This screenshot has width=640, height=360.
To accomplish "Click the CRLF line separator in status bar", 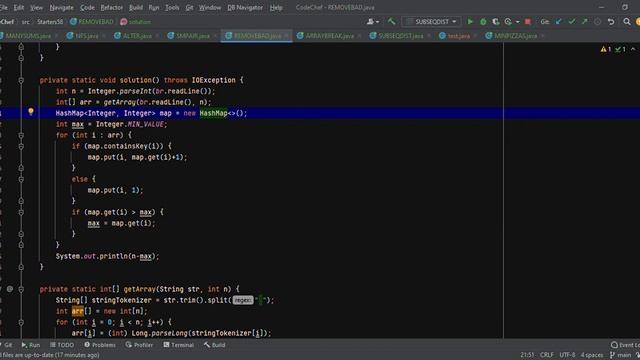I will click(x=547, y=355).
